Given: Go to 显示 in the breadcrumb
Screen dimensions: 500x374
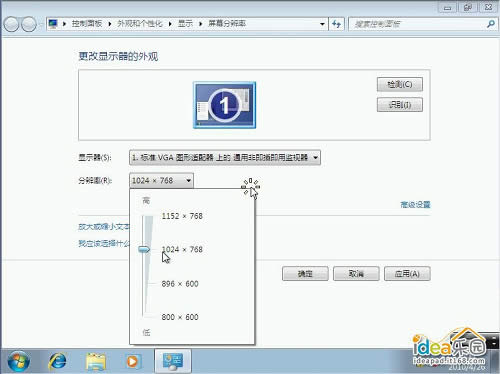Looking at the screenshot, I should (x=185, y=23).
